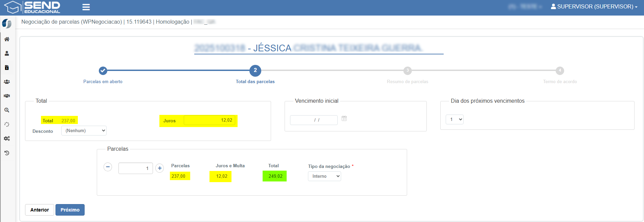Open the Tipo da negociação dropdown
644x222 pixels.
(x=324, y=176)
